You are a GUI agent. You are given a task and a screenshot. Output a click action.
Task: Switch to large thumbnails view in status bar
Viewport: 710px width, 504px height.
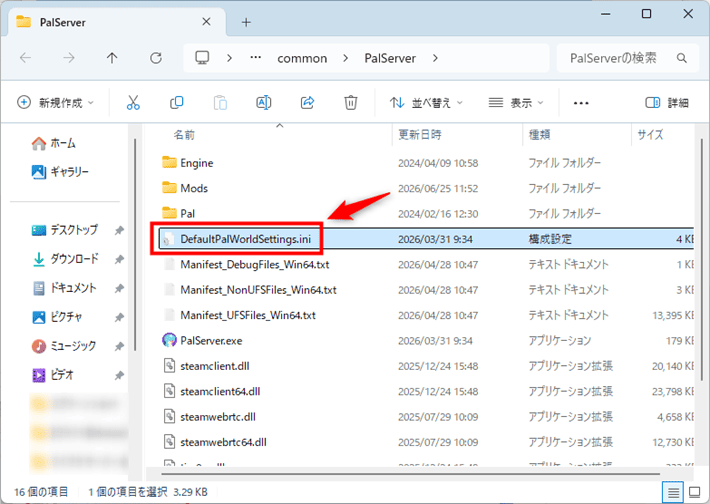pos(695,492)
